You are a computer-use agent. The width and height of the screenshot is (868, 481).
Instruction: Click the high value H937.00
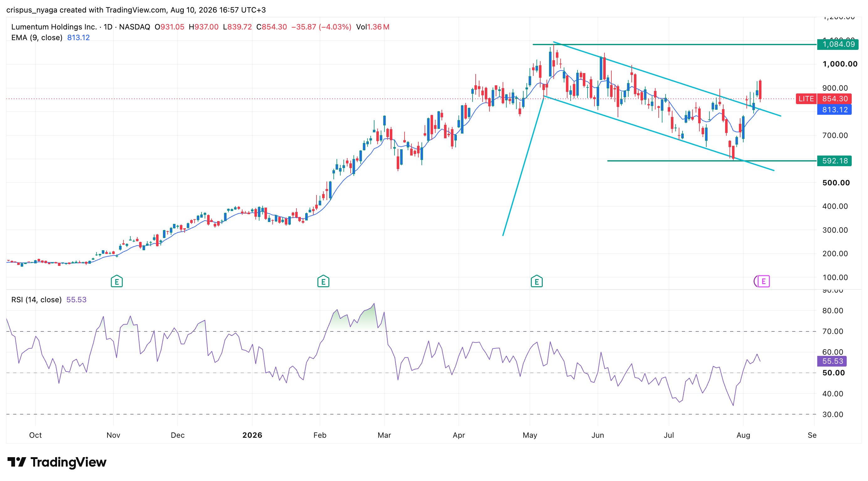pos(203,27)
